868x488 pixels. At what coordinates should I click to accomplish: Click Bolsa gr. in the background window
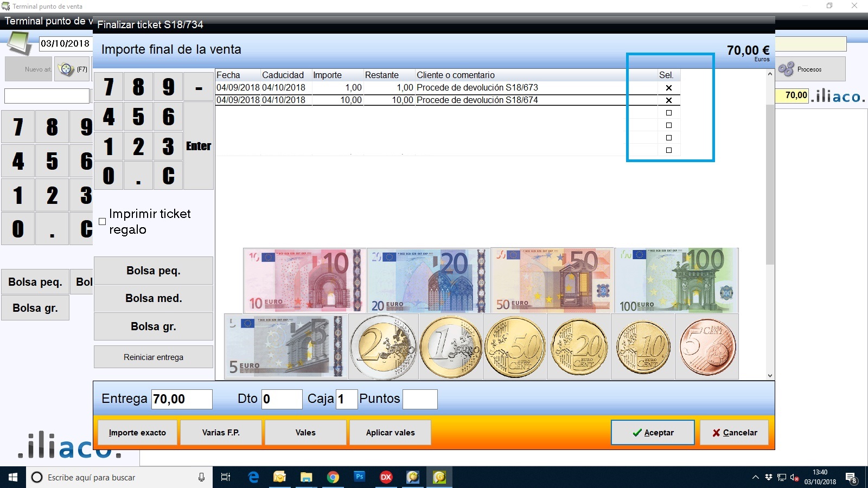(x=35, y=308)
